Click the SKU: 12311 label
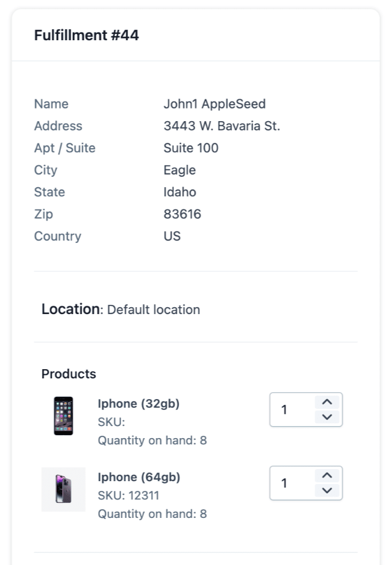 [x=129, y=496]
